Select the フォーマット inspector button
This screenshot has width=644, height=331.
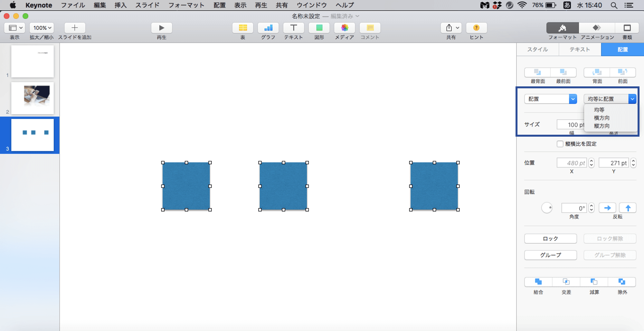(563, 28)
